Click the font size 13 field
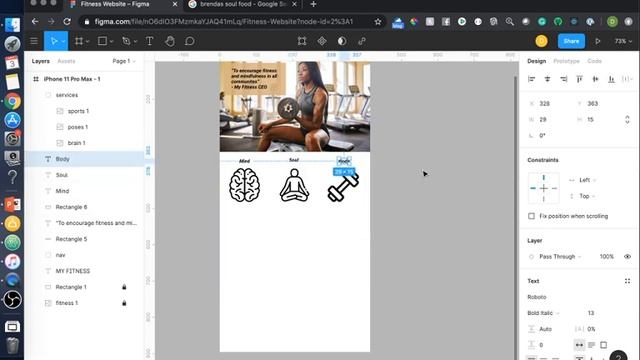The width and height of the screenshot is (640, 360). [591, 313]
